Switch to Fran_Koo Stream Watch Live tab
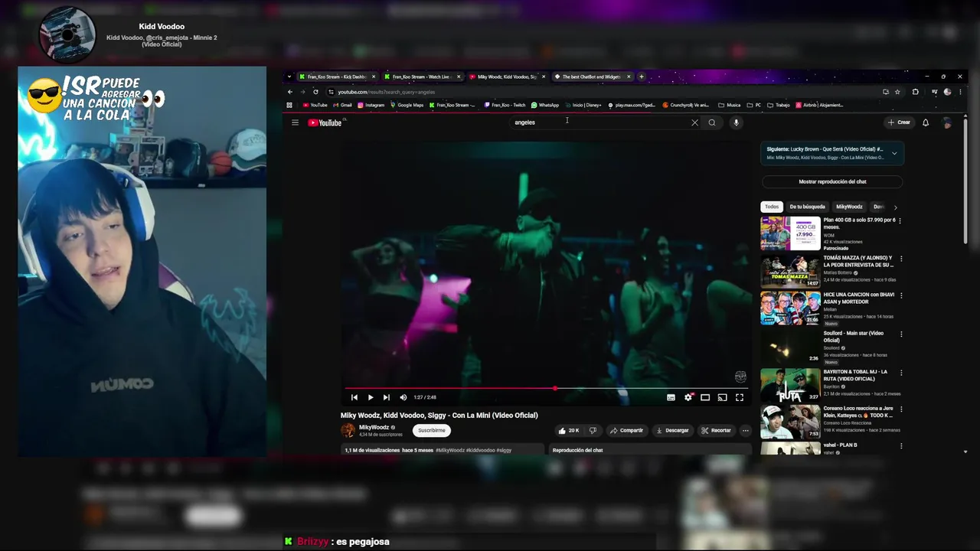This screenshot has width=980, height=551. 422,77
